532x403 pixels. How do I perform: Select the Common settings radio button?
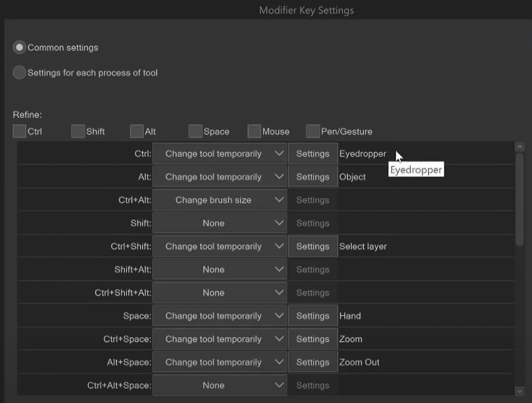(20, 48)
